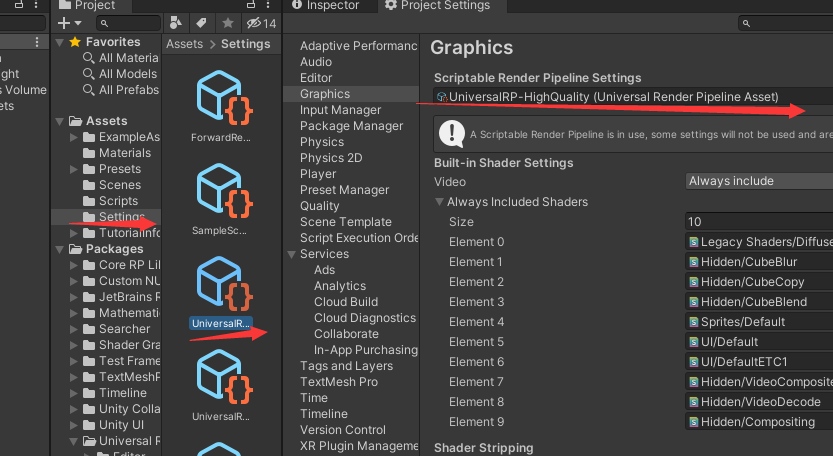Click the Project panel search field
The image size is (833, 456).
(x=129, y=23)
